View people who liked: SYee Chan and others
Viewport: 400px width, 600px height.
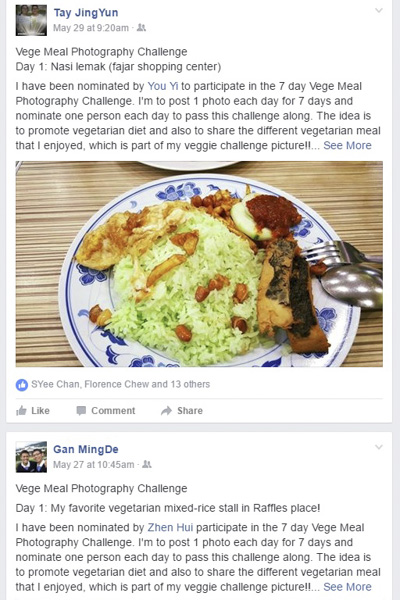(x=121, y=384)
